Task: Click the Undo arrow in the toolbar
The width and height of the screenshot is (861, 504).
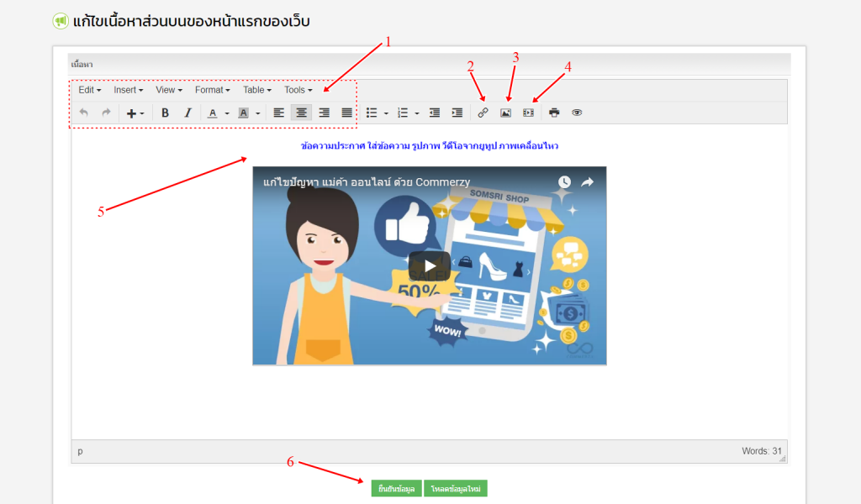Action: point(83,113)
